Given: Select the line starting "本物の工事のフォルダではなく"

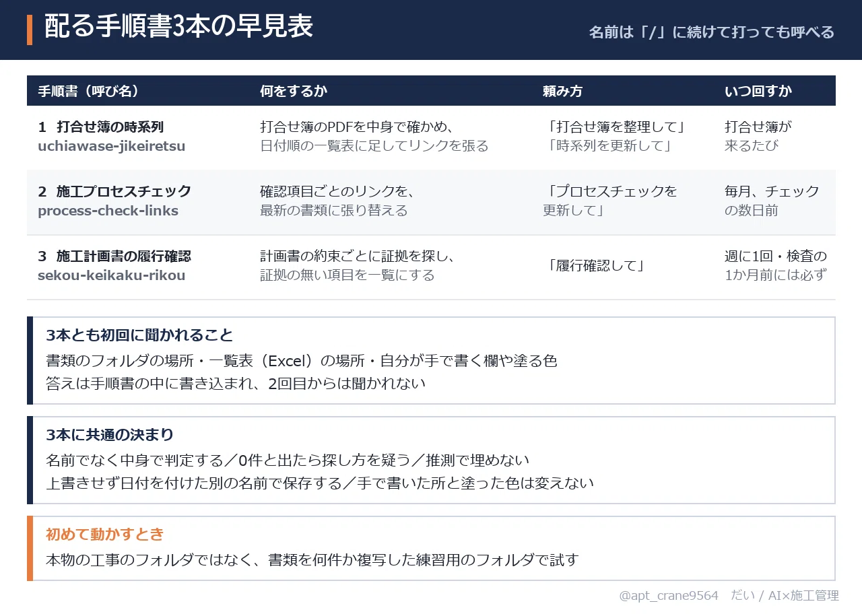Looking at the screenshot, I should 312,560.
